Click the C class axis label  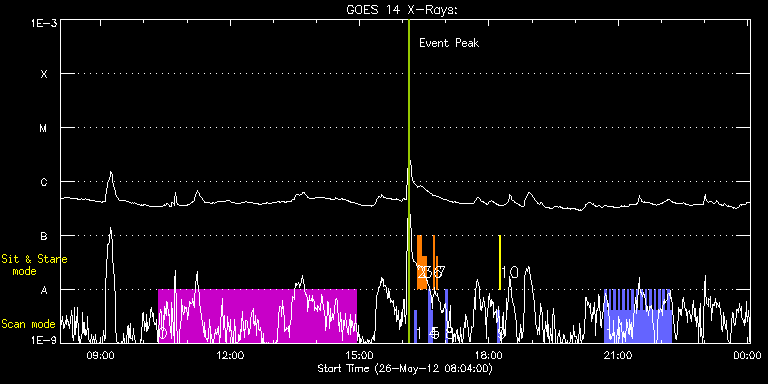[x=44, y=182]
